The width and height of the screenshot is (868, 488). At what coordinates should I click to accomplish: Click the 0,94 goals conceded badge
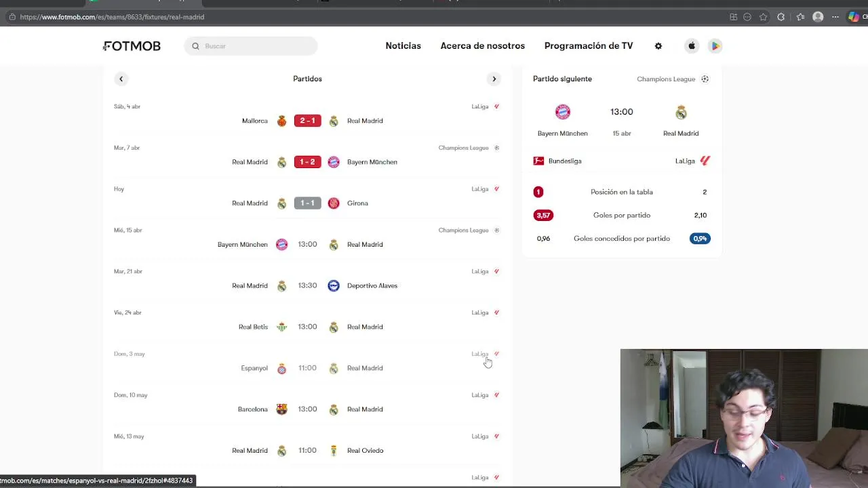(x=700, y=239)
